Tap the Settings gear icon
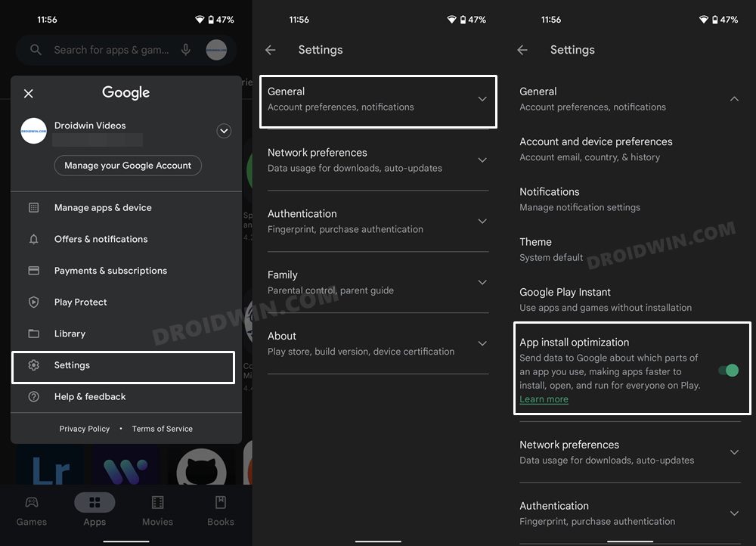756x546 pixels. click(x=33, y=365)
